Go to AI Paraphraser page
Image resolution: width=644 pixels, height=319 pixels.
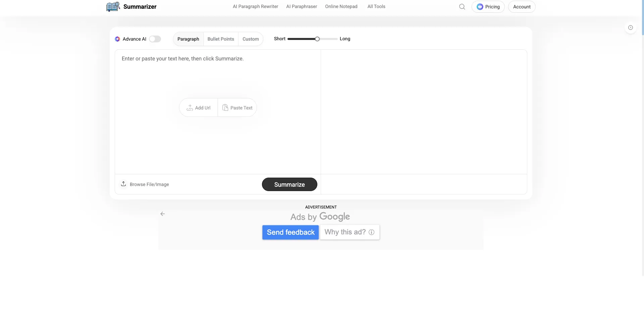click(x=302, y=6)
